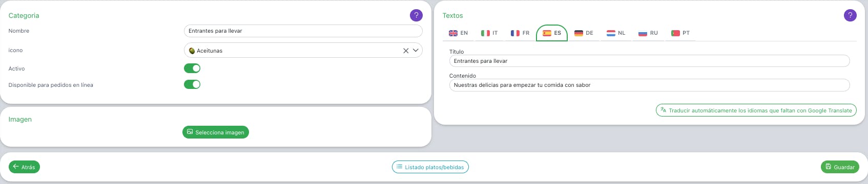Switch to the IT language tab
Image resolution: width=868 pixels, height=184 pixels.
click(489, 33)
